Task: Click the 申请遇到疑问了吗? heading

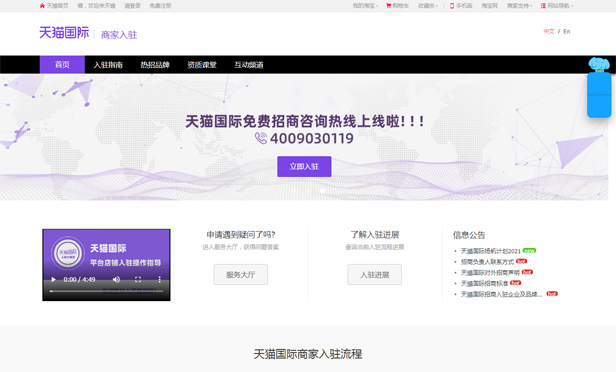Action: 240,235
